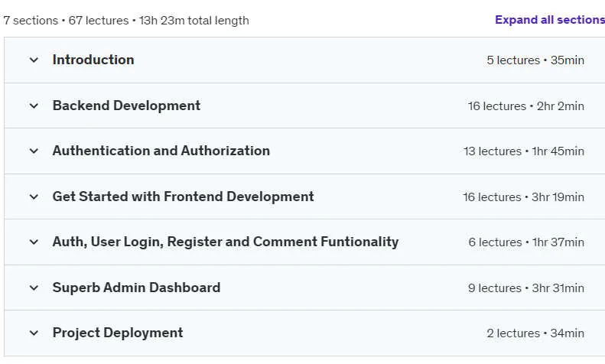The height and width of the screenshot is (364, 605).
Task: Click the '9 lectures • 3hr 31min' label
Action: coord(526,288)
